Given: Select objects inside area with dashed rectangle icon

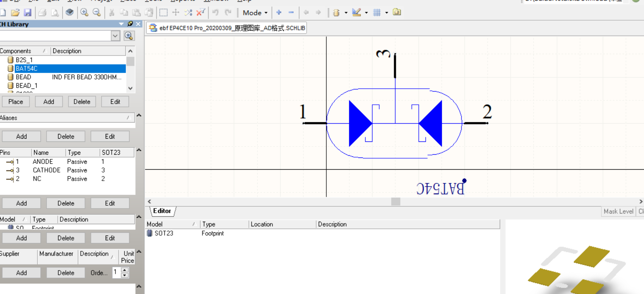Looking at the screenshot, I should [163, 12].
